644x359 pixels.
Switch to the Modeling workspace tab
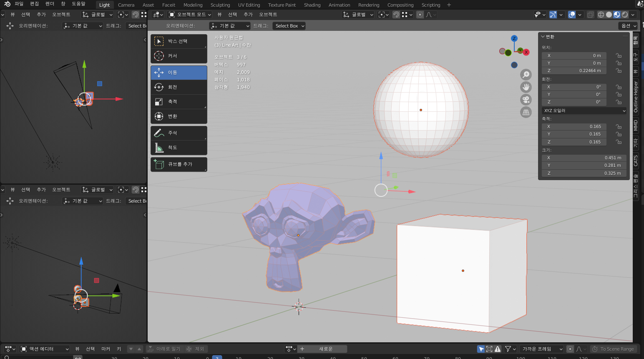pos(193,5)
